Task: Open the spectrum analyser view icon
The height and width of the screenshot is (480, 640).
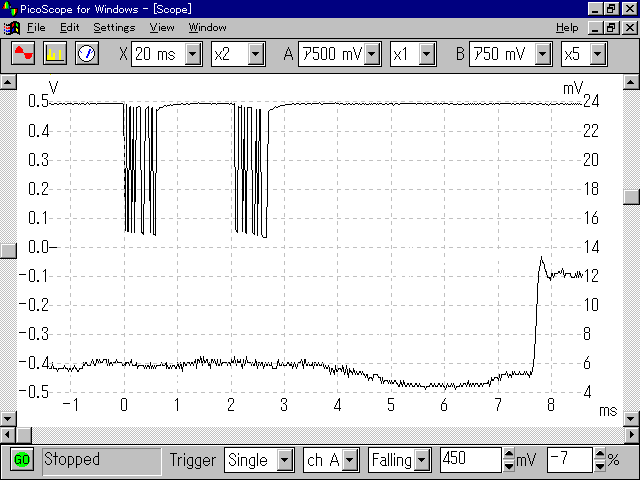Action: pyautogui.click(x=55, y=53)
